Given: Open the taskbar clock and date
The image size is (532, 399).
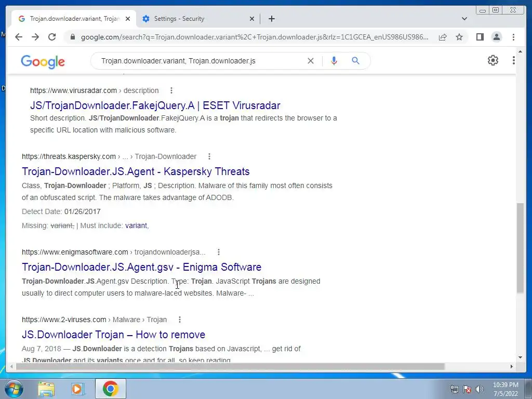Looking at the screenshot, I should (x=506, y=389).
